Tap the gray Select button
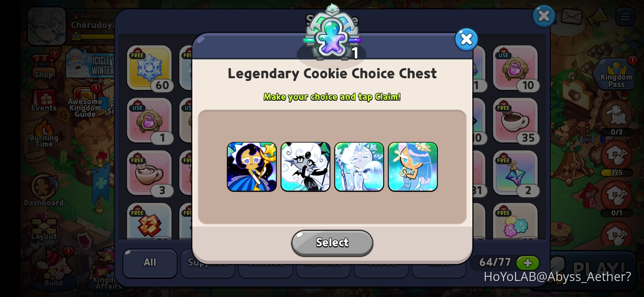Viewport: 644px width, 297px height. [x=332, y=243]
